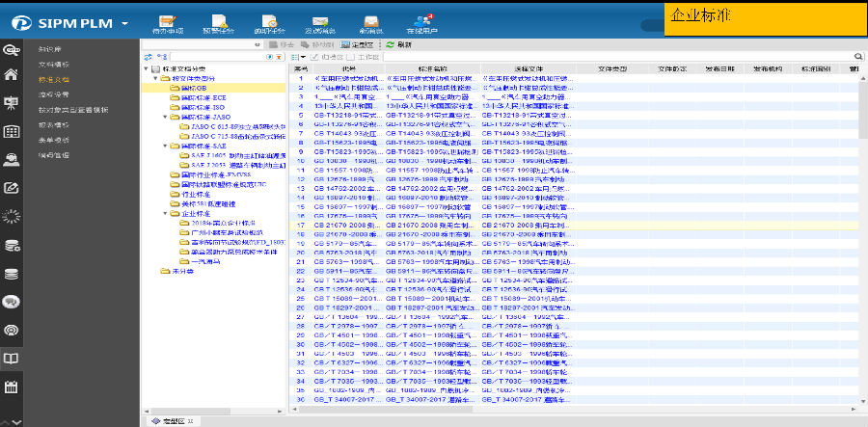
Task: Click the 刷新 refresh button
Action: point(398,44)
